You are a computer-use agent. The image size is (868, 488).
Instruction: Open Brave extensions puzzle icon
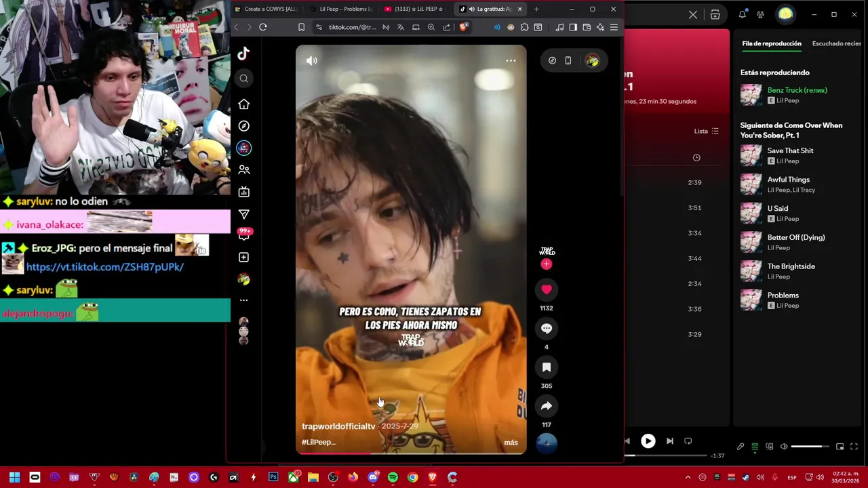pyautogui.click(x=524, y=27)
